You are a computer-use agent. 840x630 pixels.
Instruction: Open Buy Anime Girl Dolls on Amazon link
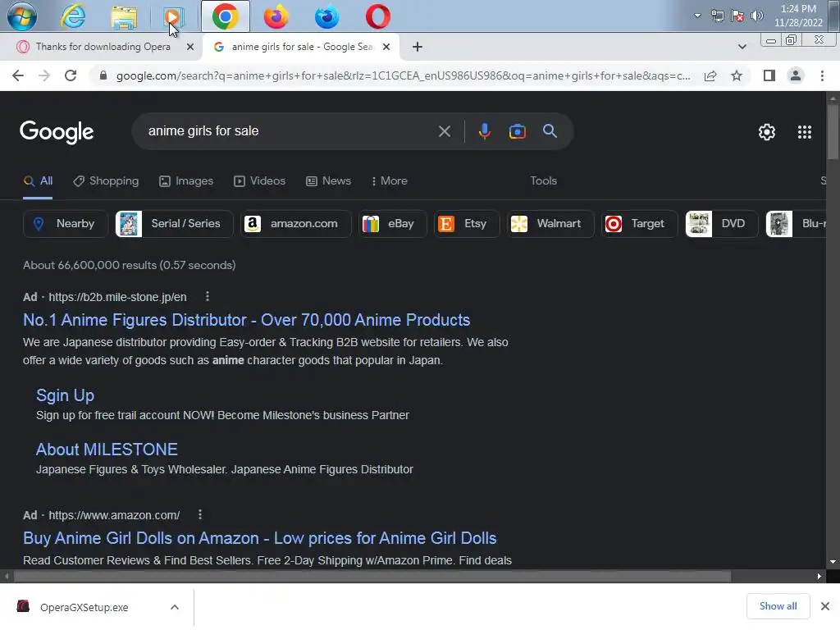click(x=260, y=538)
